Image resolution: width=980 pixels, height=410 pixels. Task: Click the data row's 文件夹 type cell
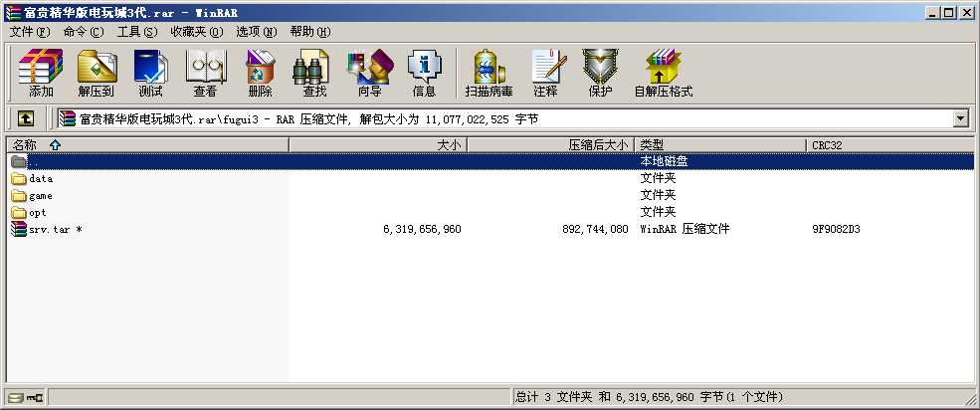pos(658,178)
